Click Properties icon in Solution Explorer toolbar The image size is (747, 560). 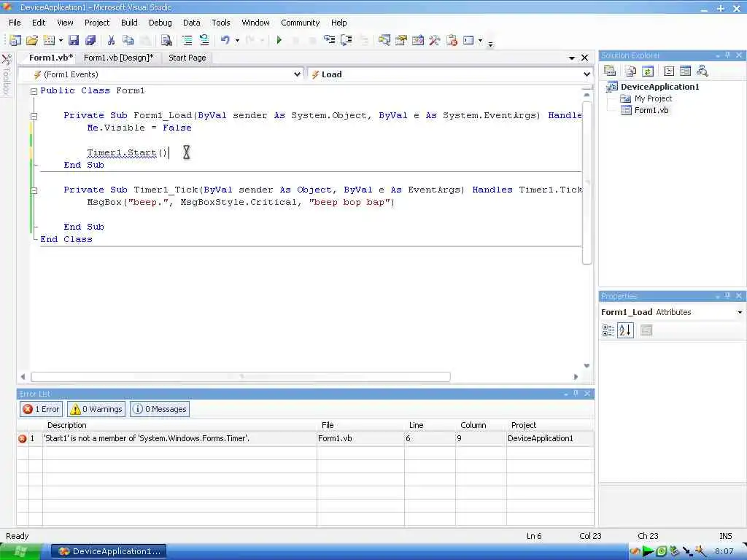tap(610, 71)
